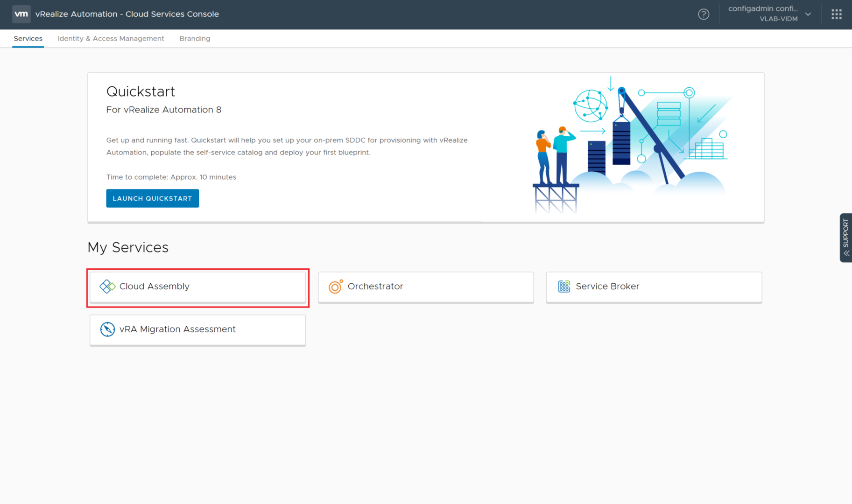Click the Service Broker grid icon
The image size is (852, 504).
[x=564, y=287]
